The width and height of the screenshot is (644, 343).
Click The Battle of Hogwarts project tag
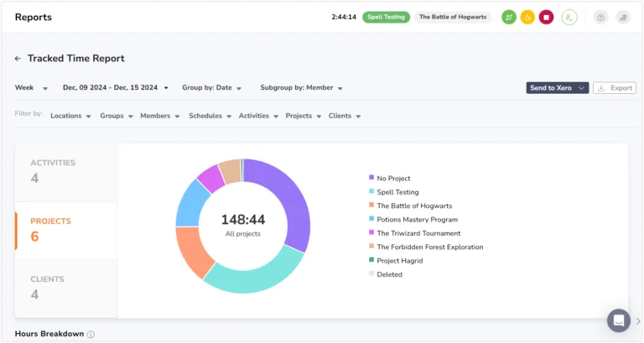pyautogui.click(x=453, y=18)
